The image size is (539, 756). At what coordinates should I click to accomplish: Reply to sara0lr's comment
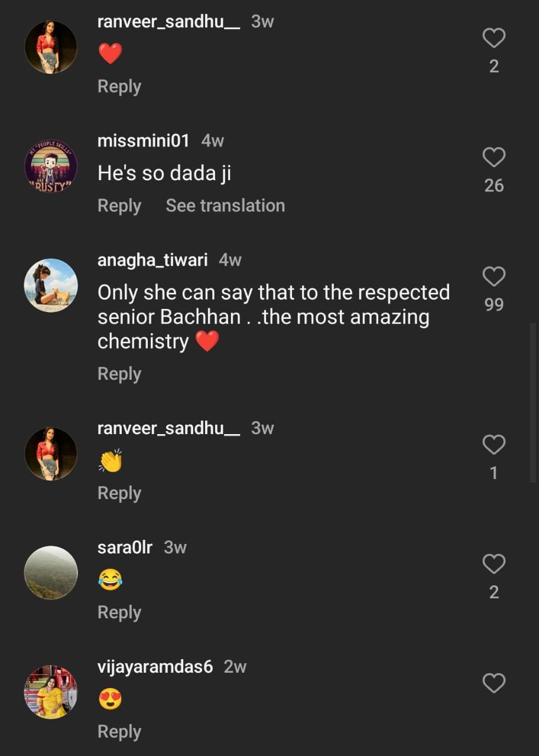point(119,612)
